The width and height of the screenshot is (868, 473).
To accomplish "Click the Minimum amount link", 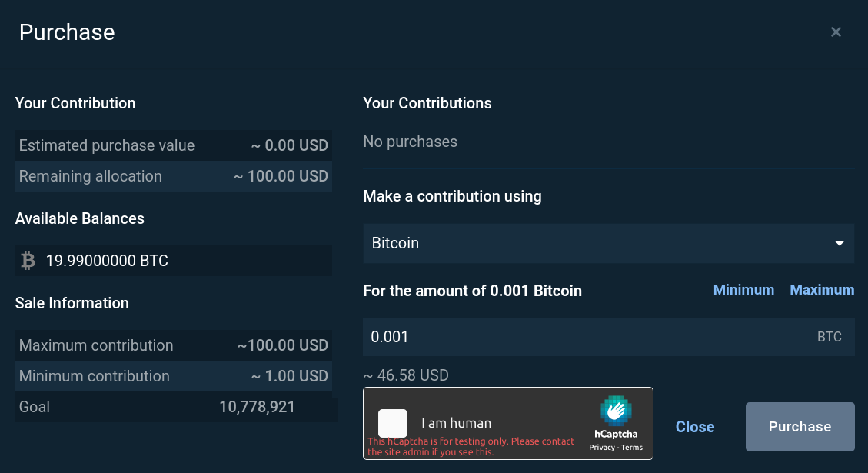I will [x=743, y=290].
